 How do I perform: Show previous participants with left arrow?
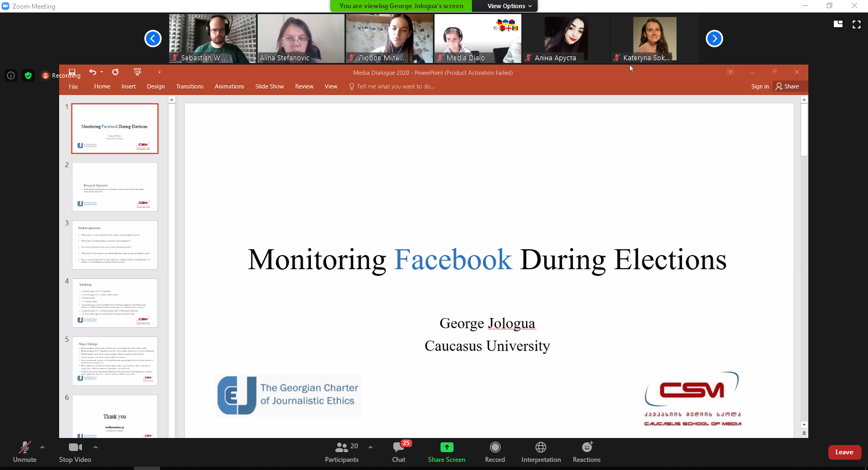tap(153, 39)
